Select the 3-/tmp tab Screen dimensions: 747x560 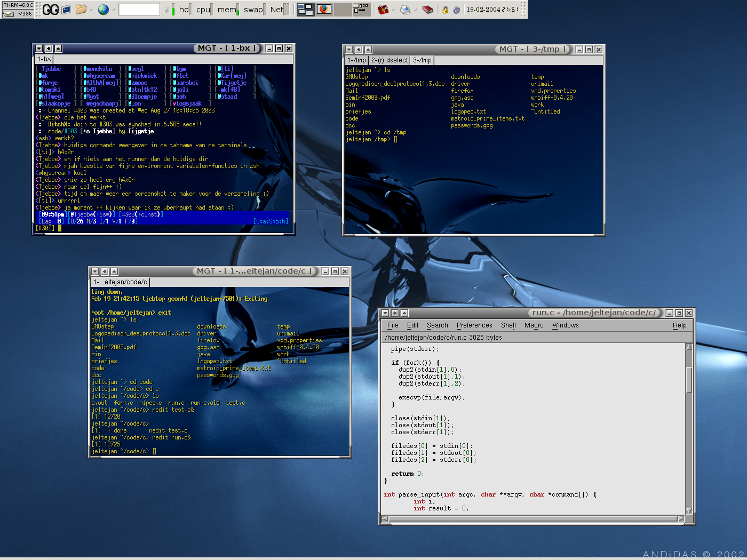(x=423, y=60)
